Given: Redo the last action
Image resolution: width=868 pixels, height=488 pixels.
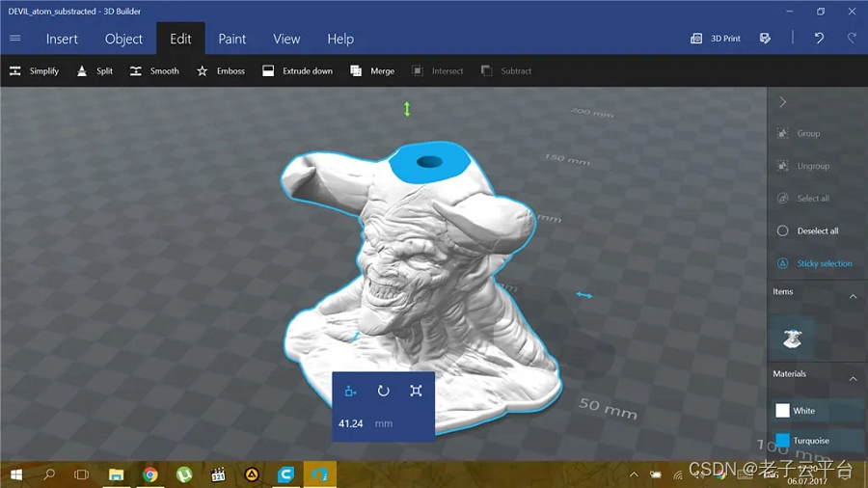Looking at the screenshot, I should tap(852, 39).
